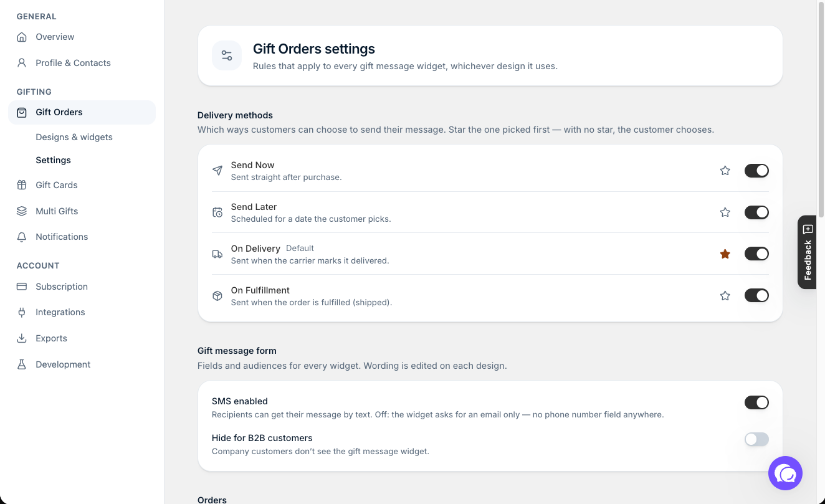Click the On Delivery truck icon
The width and height of the screenshot is (825, 504).
coord(217,254)
